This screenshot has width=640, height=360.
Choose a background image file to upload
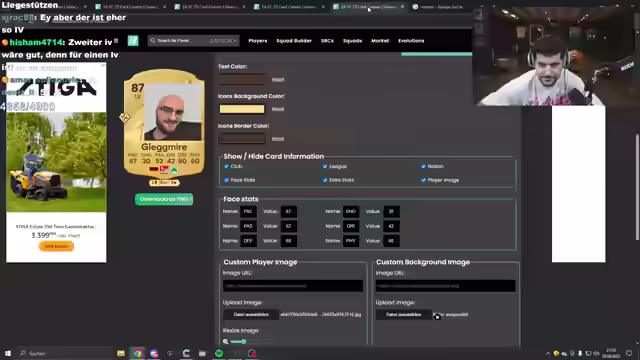pos(403,315)
